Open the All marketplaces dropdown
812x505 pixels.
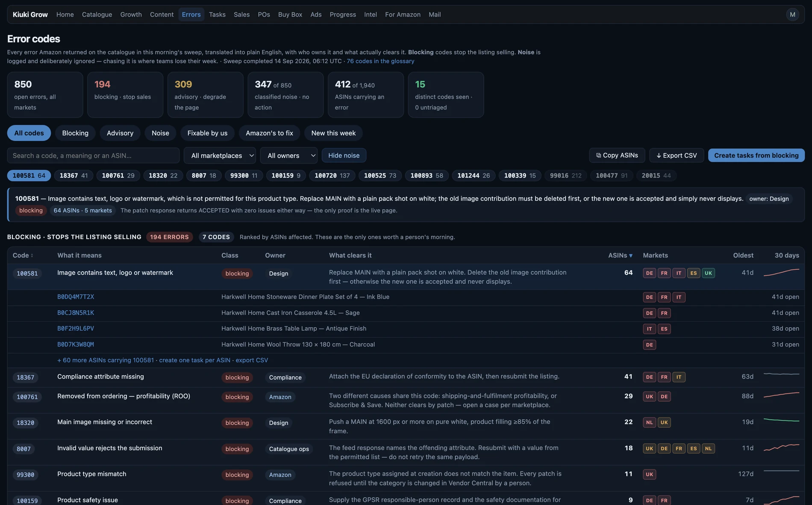(220, 156)
